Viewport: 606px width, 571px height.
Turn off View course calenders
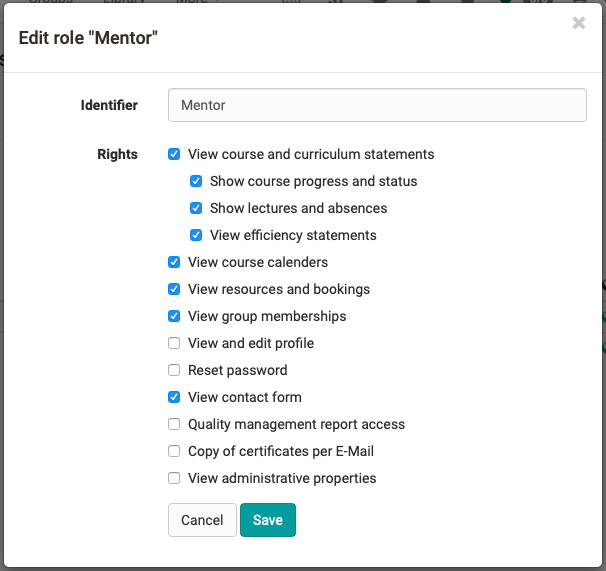pos(174,263)
